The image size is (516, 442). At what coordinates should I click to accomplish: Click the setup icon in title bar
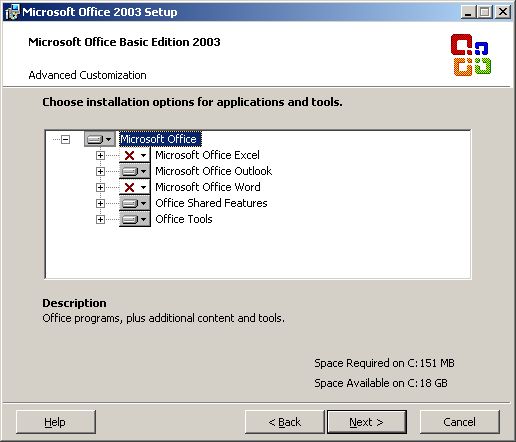tap(12, 12)
